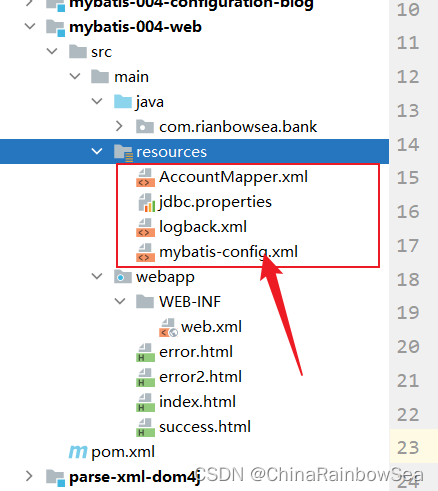Expand the com.rianbowsea.bank package
438x491 pixels.
(x=119, y=127)
